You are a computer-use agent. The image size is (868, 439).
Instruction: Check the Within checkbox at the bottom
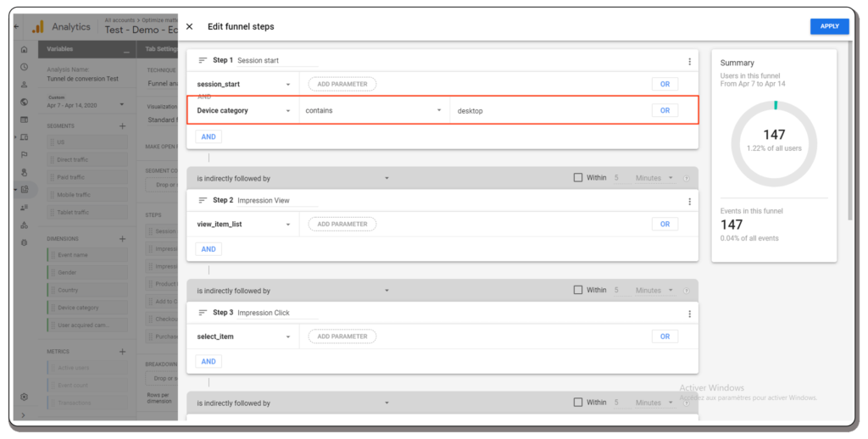(x=578, y=403)
